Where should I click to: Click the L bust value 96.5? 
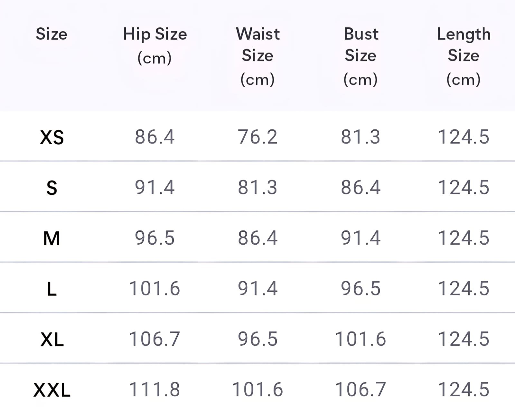point(360,288)
